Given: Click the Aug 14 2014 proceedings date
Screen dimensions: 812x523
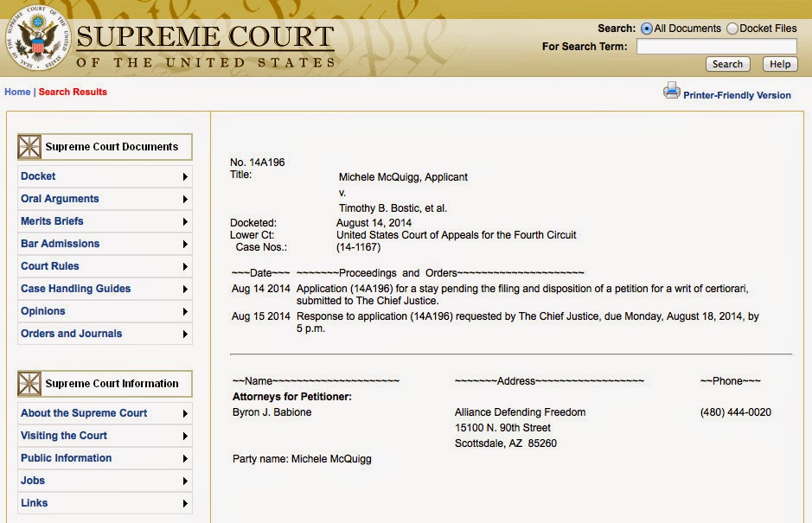Looking at the screenshot, I should click(x=261, y=289).
